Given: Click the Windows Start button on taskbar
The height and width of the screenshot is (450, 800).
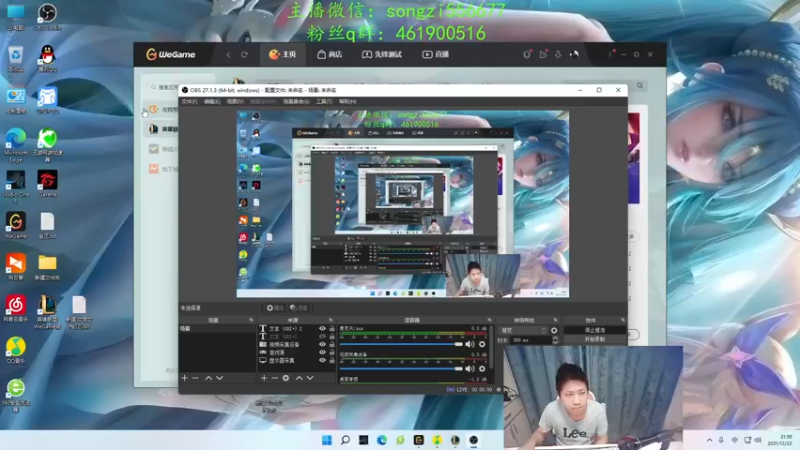Looking at the screenshot, I should pyautogui.click(x=327, y=440).
